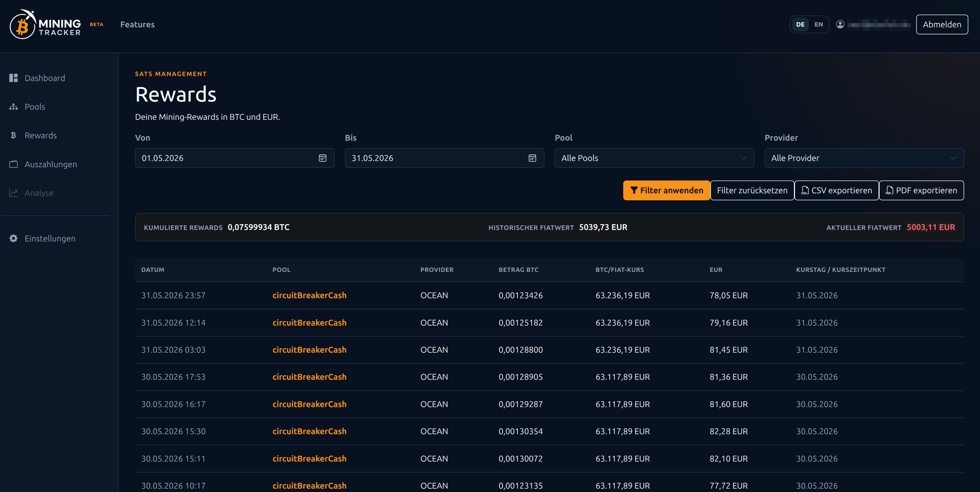Click cumulative value 0,07599934 BTC

point(259,227)
